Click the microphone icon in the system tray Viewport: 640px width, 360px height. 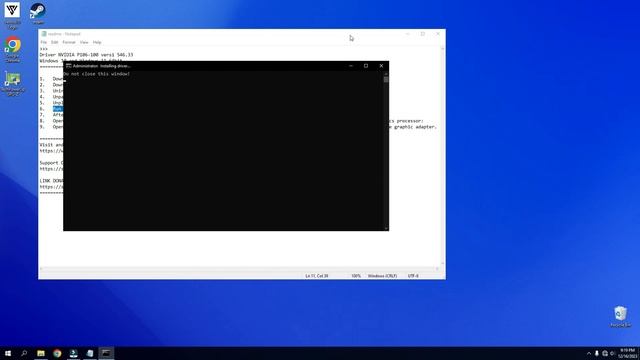point(597,353)
